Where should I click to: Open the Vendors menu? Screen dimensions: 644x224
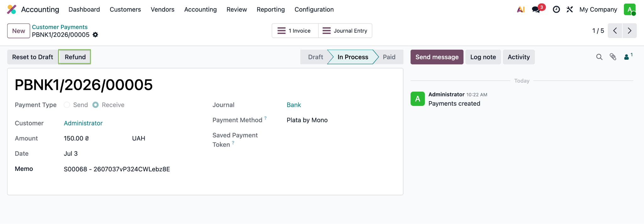[163, 9]
